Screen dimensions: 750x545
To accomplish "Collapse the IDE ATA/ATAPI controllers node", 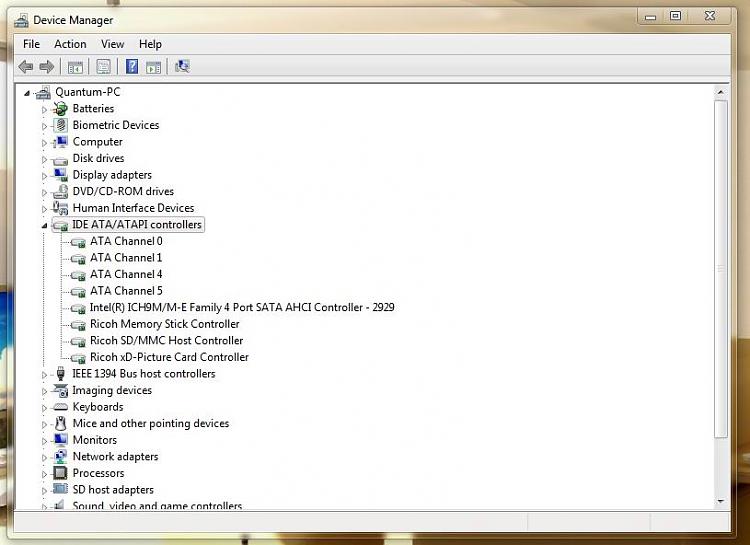I will [44, 225].
